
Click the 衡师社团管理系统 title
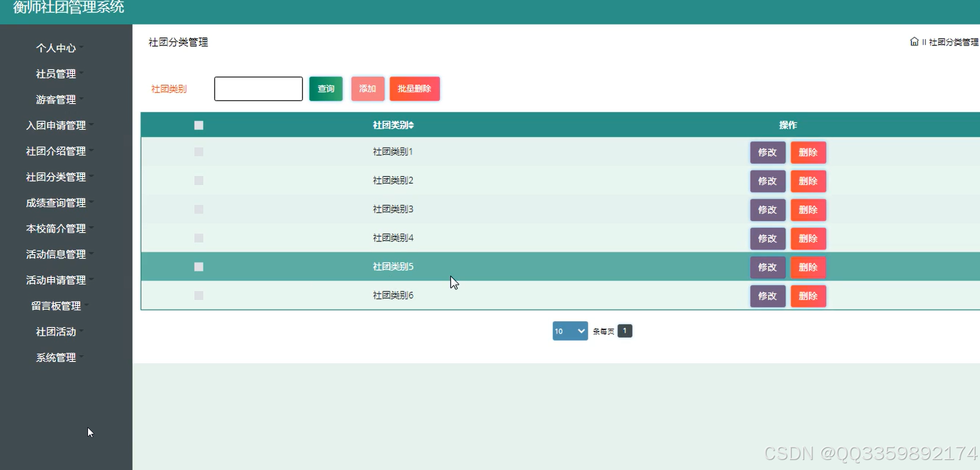[69, 7]
